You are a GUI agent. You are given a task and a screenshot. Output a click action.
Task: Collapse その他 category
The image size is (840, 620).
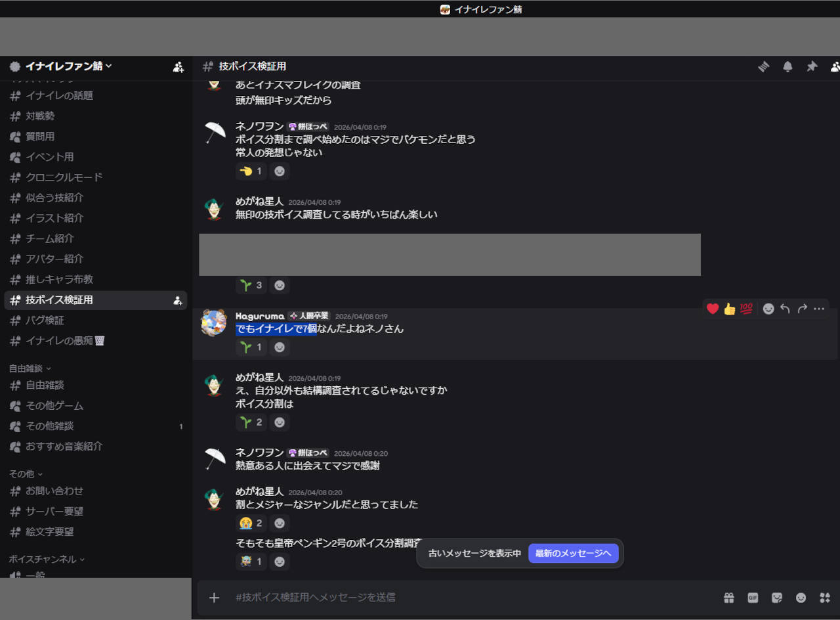[26, 474]
